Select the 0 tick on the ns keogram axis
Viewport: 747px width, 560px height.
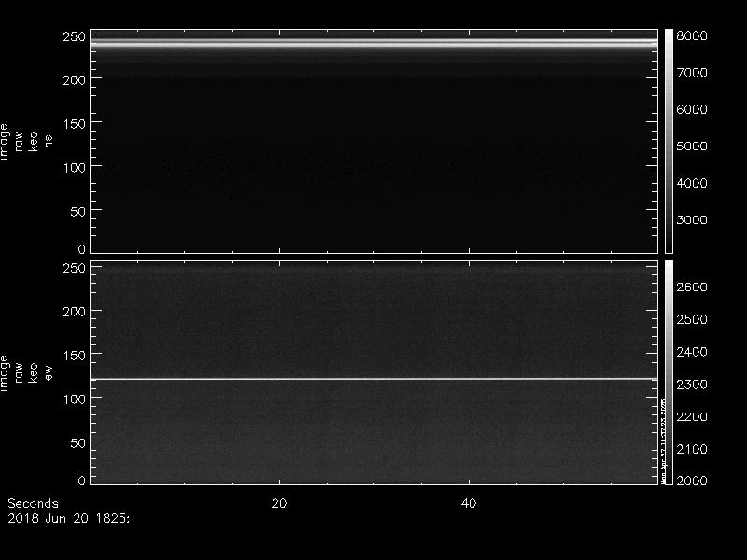pos(82,249)
